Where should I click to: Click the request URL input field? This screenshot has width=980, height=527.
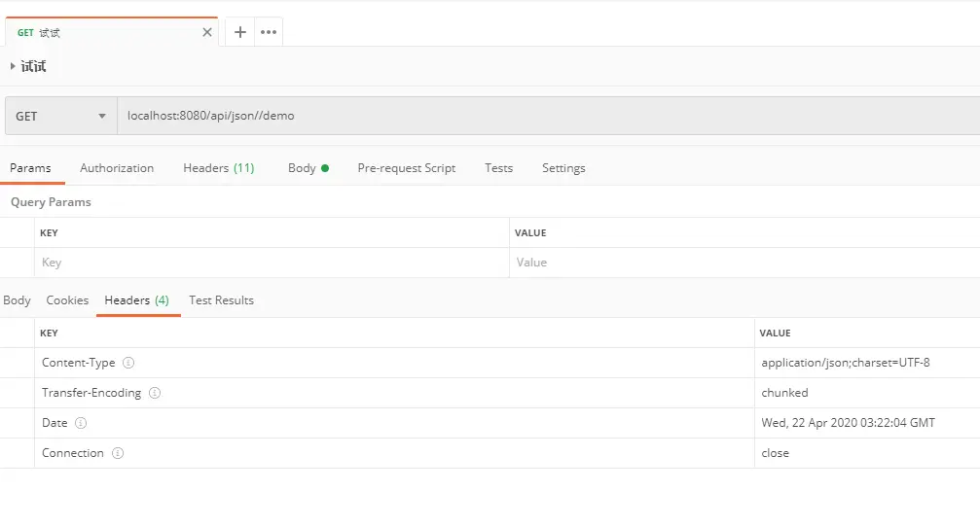pos(549,116)
